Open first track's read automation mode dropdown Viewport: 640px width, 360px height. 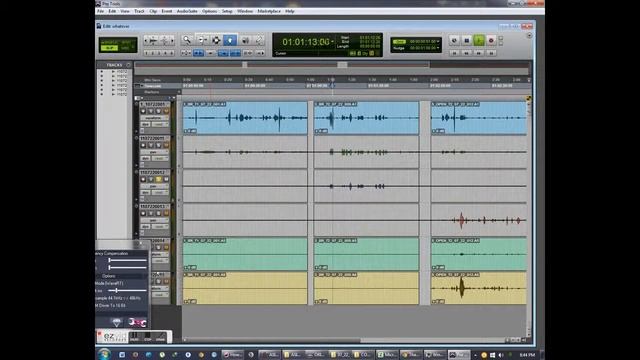point(160,124)
